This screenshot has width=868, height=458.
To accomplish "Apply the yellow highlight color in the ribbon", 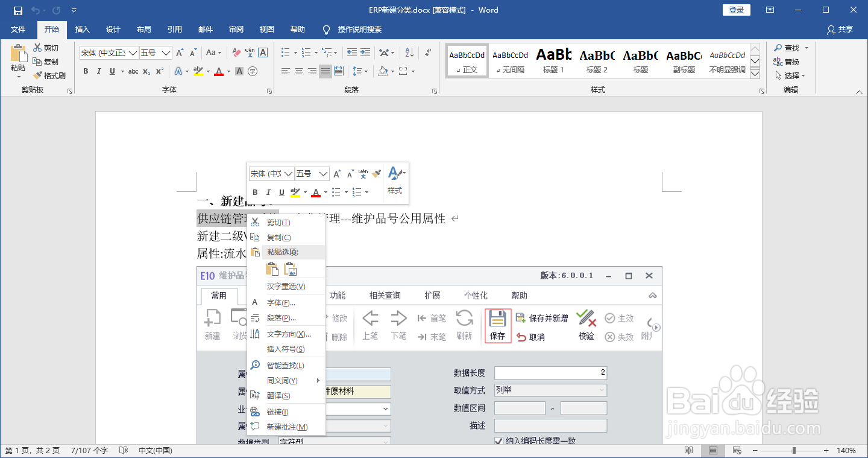I will point(198,71).
